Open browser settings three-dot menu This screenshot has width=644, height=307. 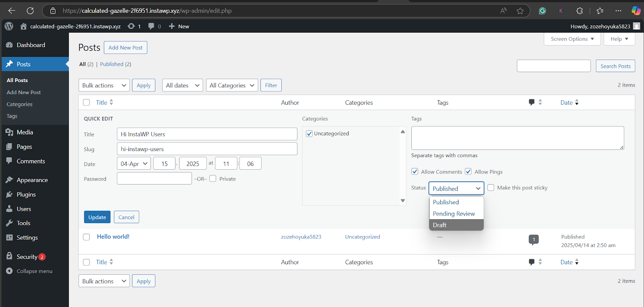point(618,11)
